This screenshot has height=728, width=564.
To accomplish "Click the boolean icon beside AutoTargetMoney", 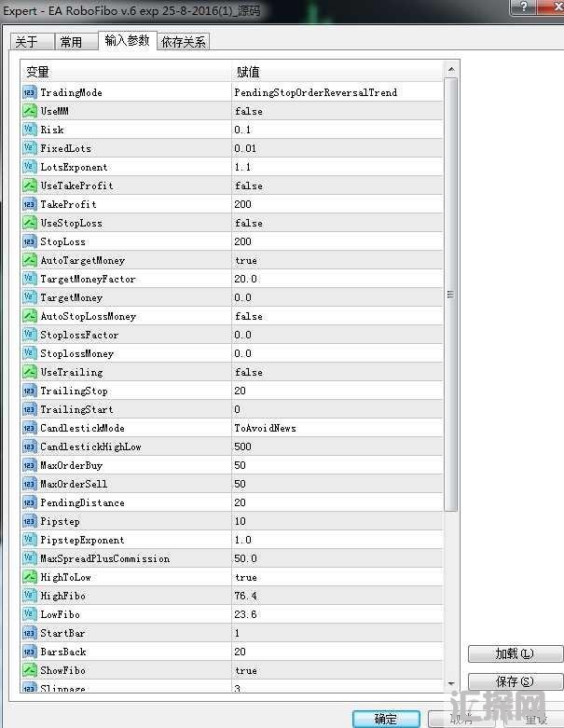I will pyautogui.click(x=29, y=260).
